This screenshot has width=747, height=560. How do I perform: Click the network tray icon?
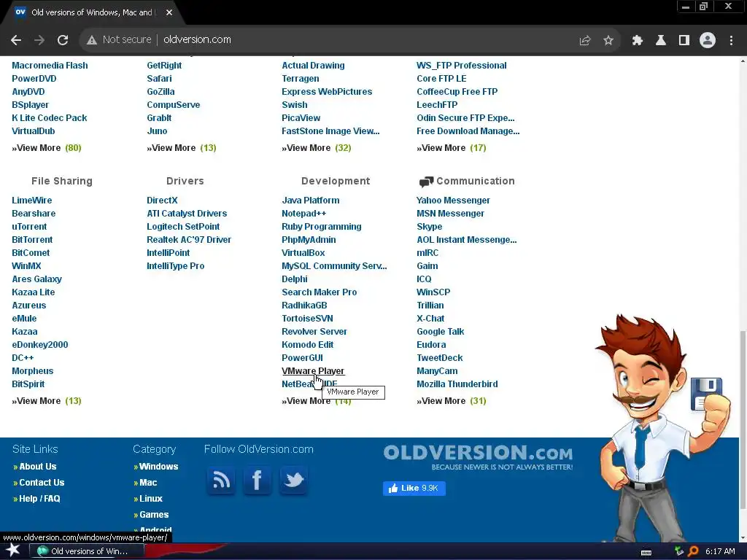679,551
